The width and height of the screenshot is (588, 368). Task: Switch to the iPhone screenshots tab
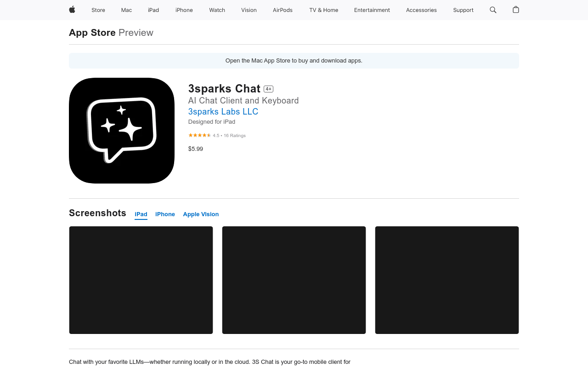pos(165,214)
